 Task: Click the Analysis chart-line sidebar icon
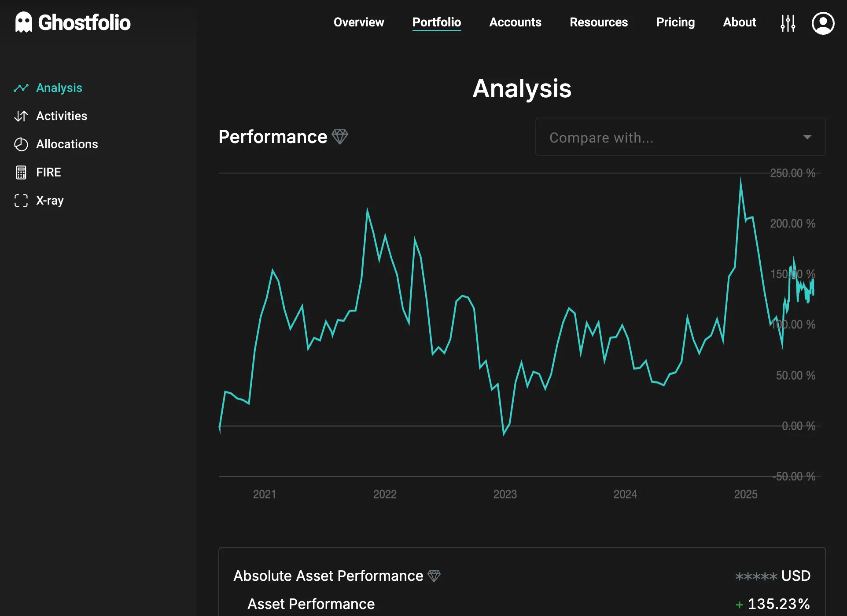[x=21, y=88]
